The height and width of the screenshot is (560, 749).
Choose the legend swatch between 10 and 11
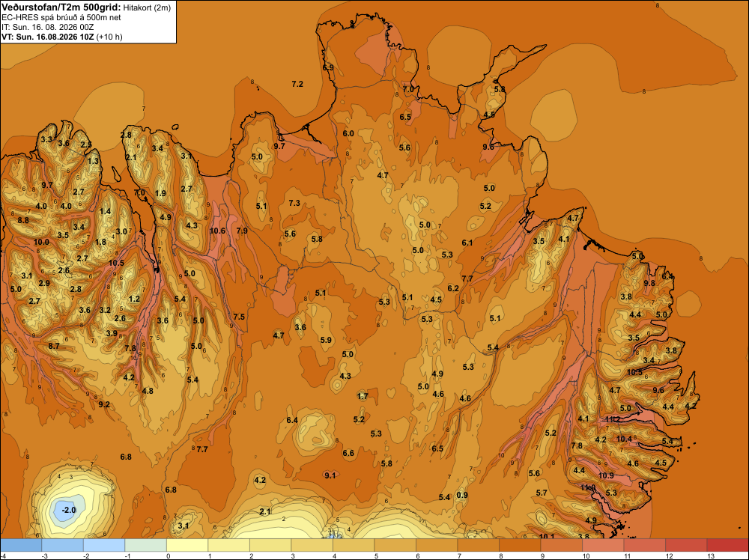[x=603, y=545]
